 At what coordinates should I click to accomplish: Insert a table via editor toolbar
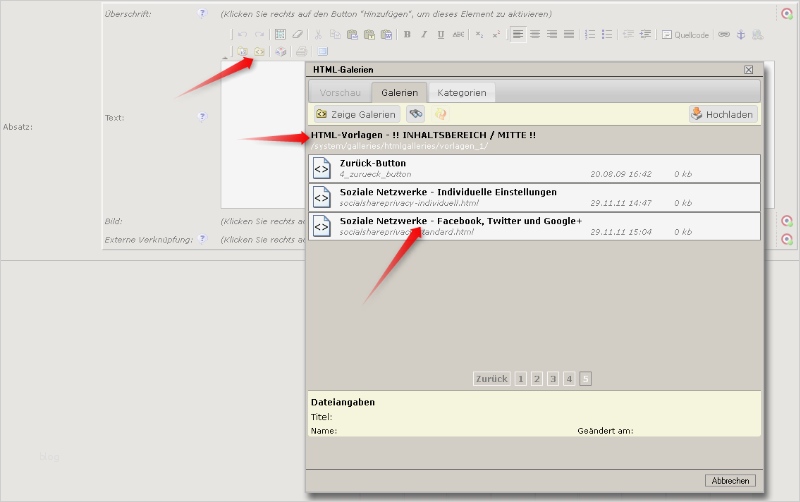(280, 35)
